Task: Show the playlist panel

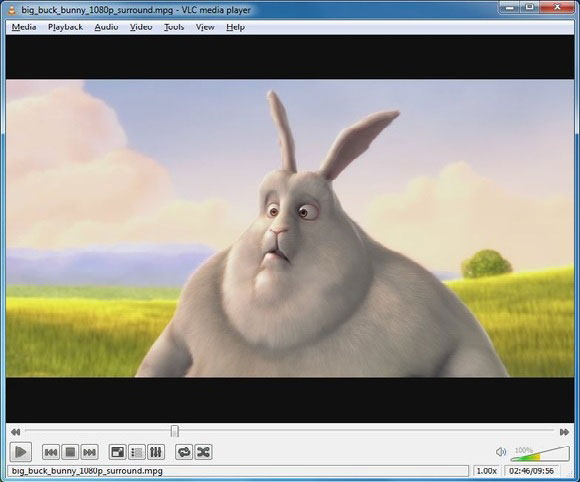Action: (137, 452)
